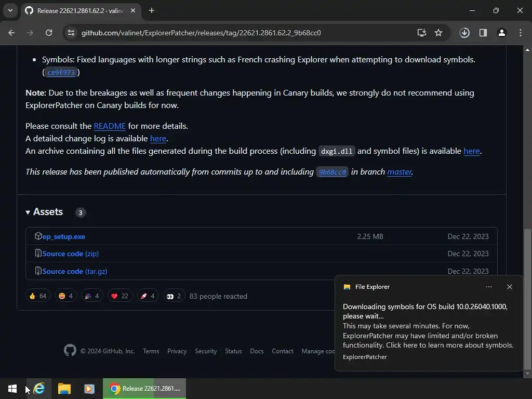Collapse the Assets section
This screenshot has height=399, width=532.
coord(44,212)
